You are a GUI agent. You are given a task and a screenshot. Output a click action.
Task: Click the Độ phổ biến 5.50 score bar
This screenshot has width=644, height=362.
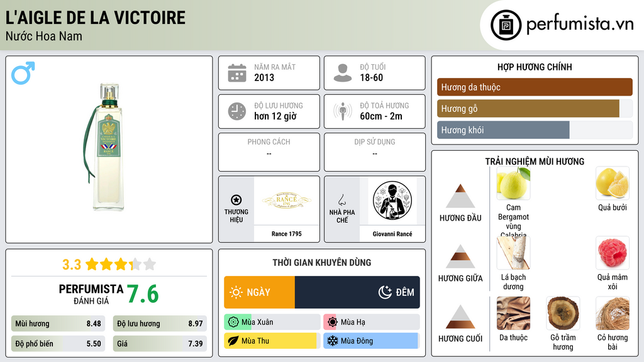(x=58, y=344)
